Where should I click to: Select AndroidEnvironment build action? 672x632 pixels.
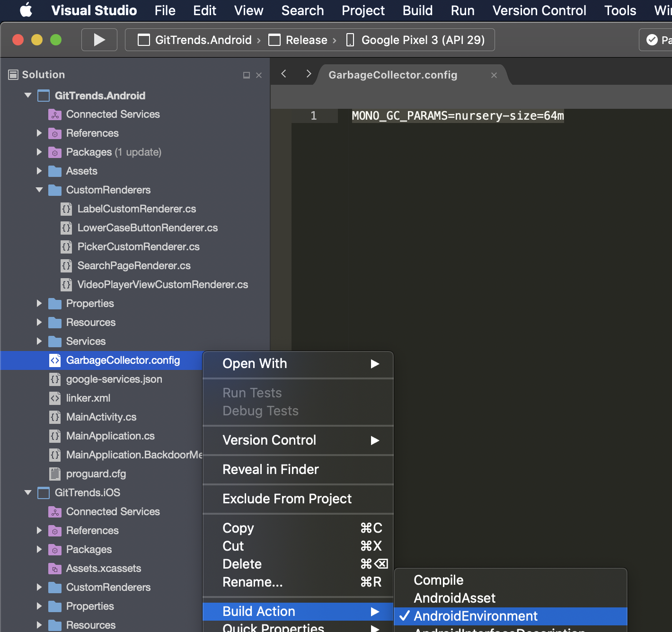511,616
